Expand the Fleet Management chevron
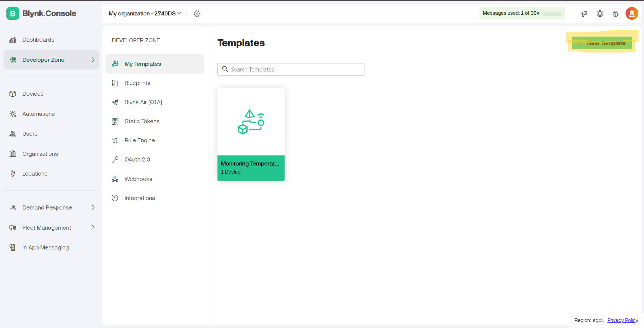 93,228
